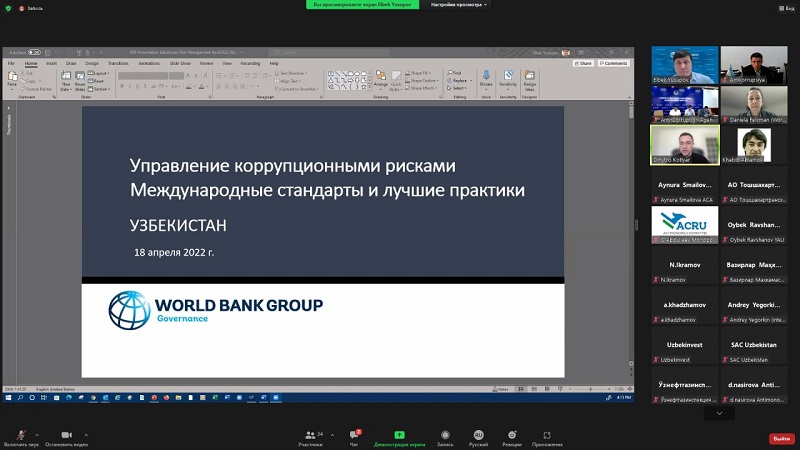Open the Русский interpretation language icon
This screenshot has height=450, width=800.
(x=479, y=435)
